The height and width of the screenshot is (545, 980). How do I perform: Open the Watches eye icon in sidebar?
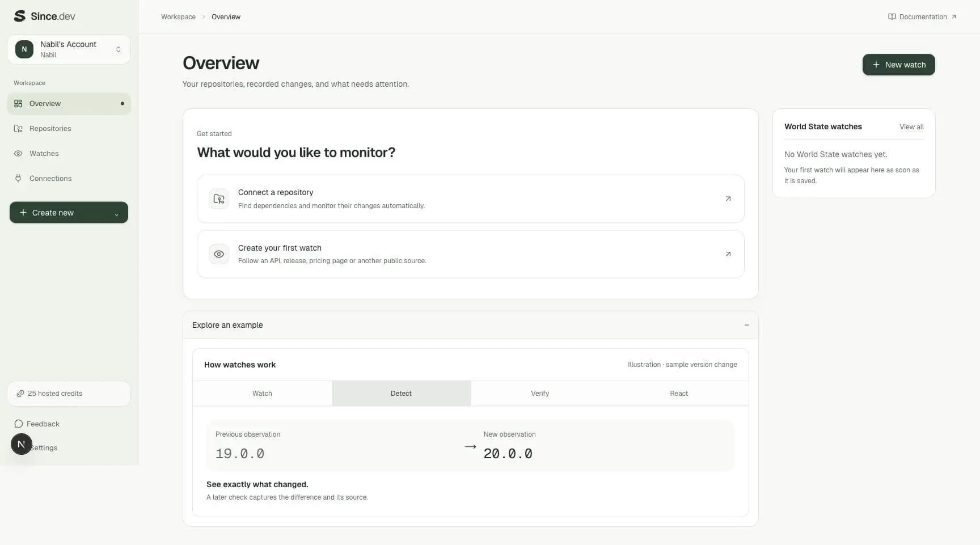coord(18,154)
